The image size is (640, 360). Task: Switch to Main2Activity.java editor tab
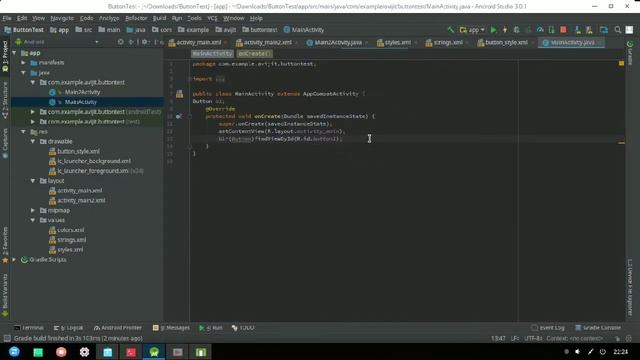point(337,42)
